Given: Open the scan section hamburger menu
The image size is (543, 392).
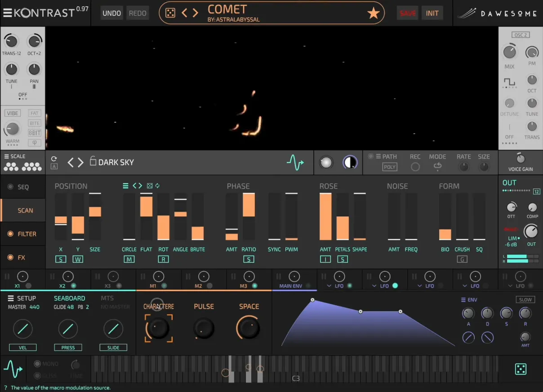Looking at the screenshot, I should 125,186.
